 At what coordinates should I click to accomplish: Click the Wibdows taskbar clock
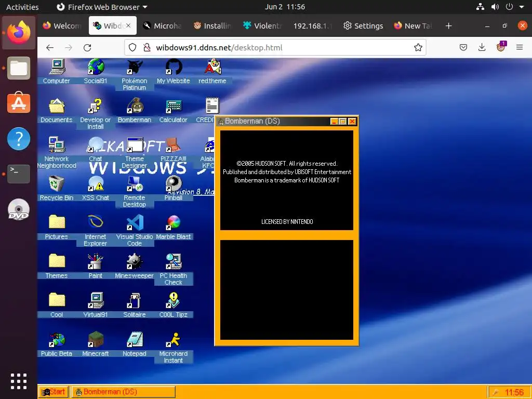514,392
